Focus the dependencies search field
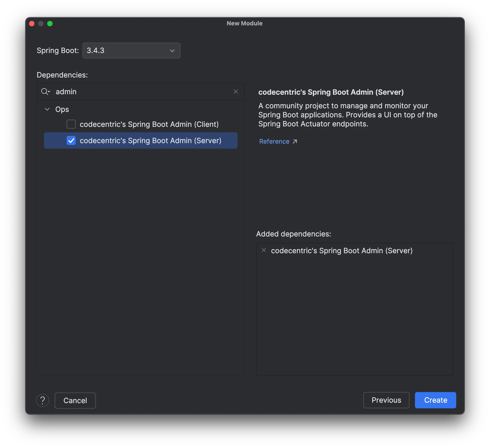Viewport: 490px width, 448px height. click(x=141, y=92)
